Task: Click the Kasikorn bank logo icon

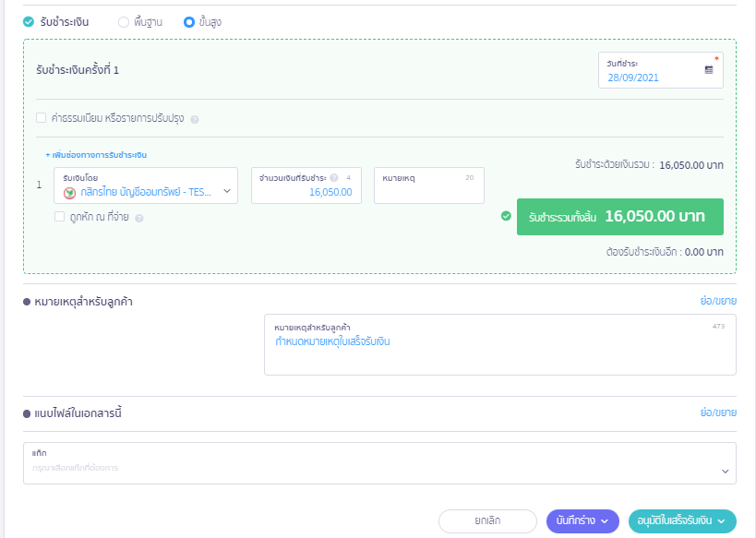Action: click(69, 192)
